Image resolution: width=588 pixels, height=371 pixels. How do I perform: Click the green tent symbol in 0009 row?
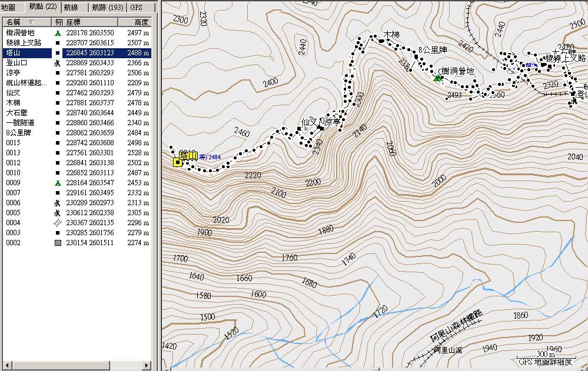point(58,183)
